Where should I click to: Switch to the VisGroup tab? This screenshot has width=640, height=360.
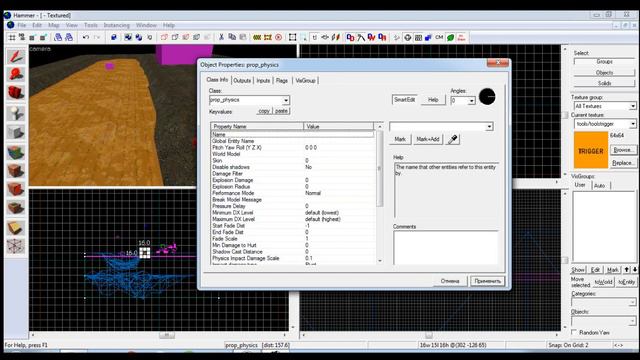305,81
